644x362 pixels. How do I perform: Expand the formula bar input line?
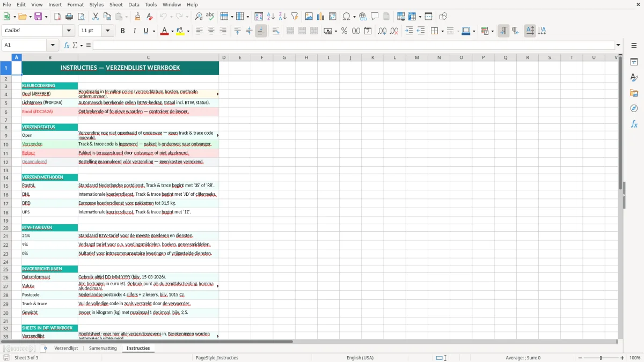pyautogui.click(x=618, y=45)
